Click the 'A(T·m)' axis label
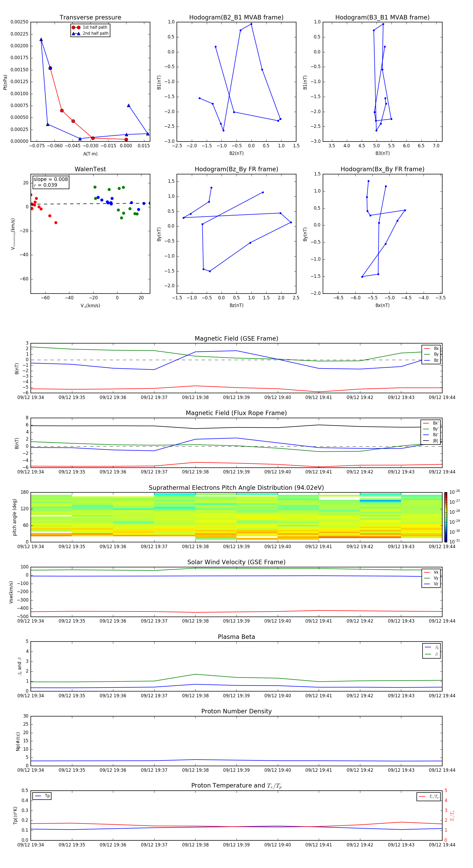This screenshot has width=473, height=868. pos(90,154)
